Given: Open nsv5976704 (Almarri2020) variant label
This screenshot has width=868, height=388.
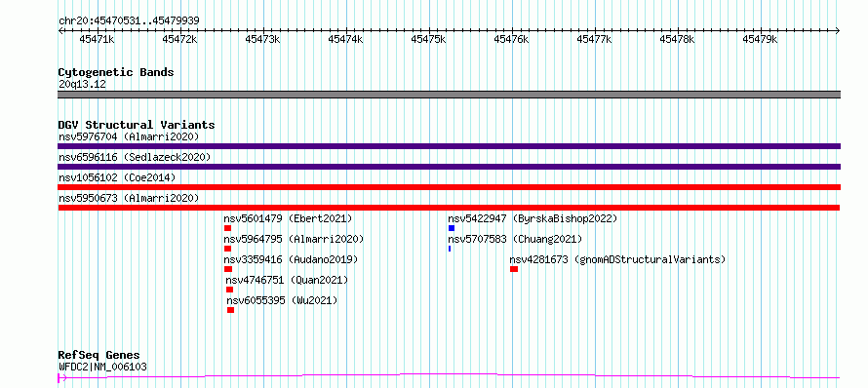Looking at the screenshot, I should [x=129, y=136].
